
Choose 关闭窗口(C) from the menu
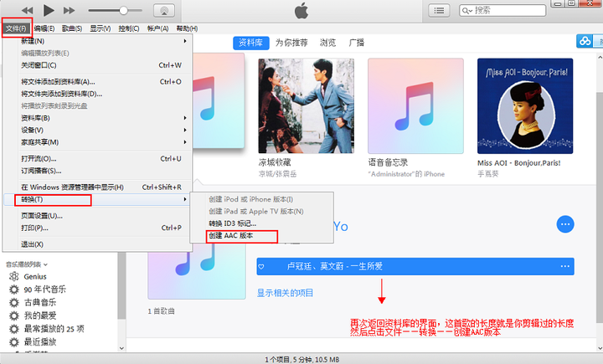(x=97, y=65)
